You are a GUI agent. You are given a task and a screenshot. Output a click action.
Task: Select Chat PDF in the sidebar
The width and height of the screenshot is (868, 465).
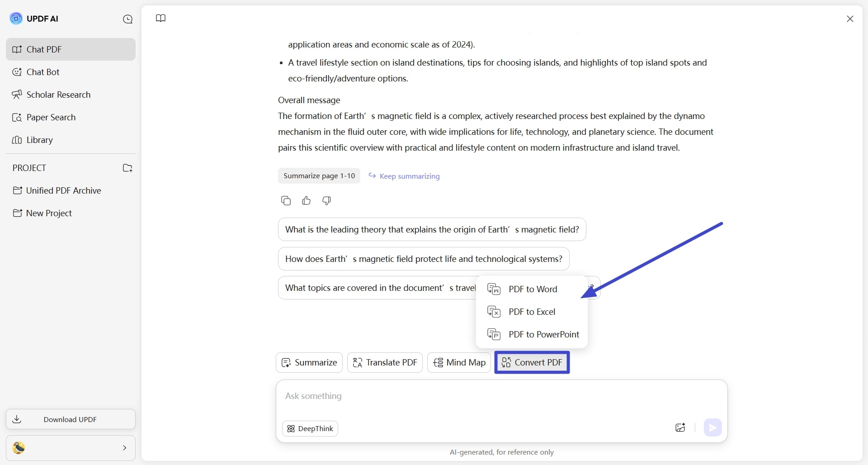(x=44, y=49)
